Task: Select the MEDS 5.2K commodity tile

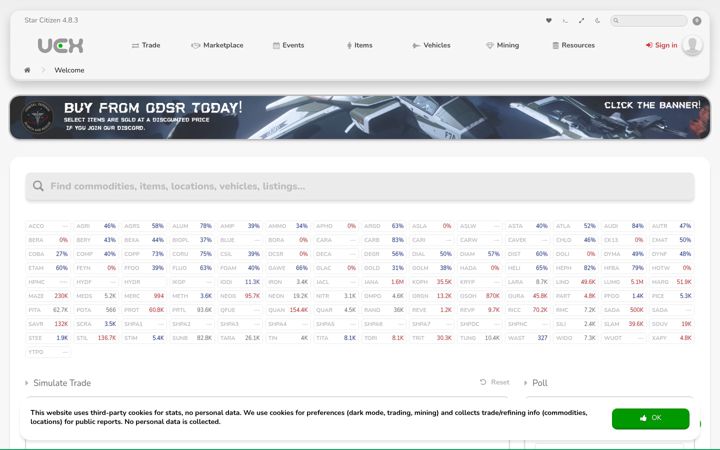Action: coord(96,296)
